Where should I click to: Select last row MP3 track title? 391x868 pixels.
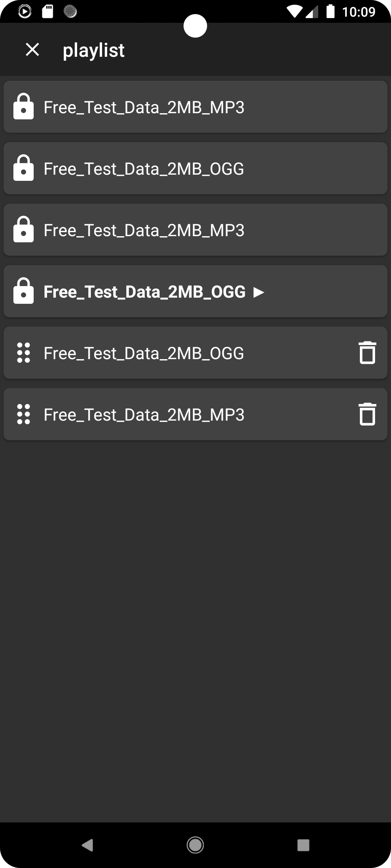[x=144, y=415]
